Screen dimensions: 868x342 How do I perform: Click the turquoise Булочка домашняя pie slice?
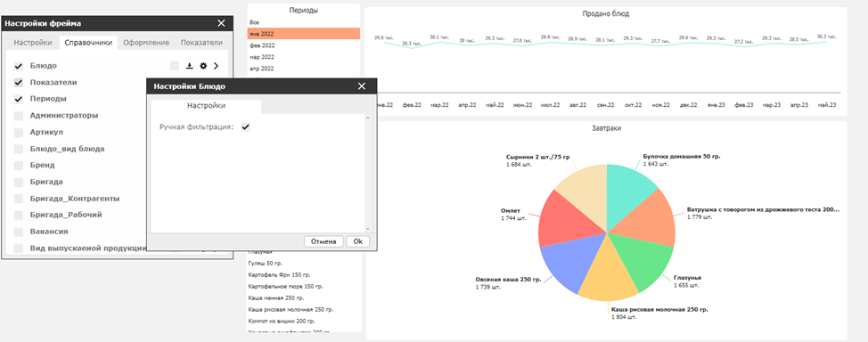[626, 193]
